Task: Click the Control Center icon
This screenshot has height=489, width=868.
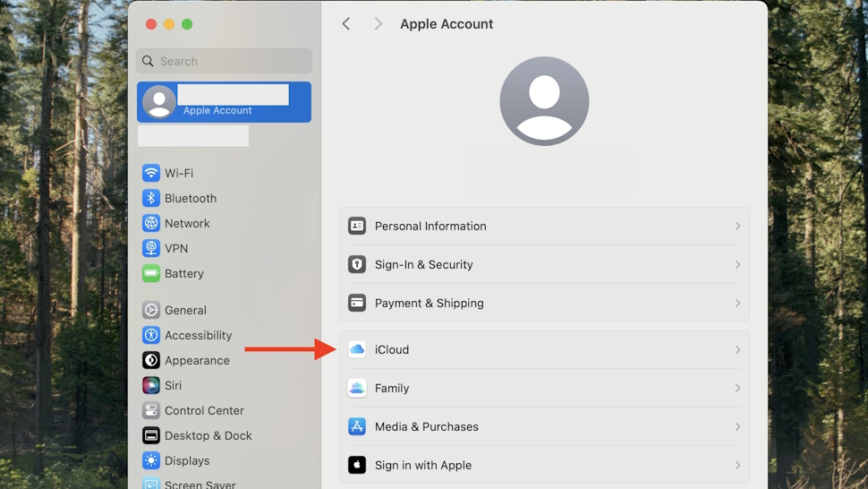Action: tap(150, 410)
